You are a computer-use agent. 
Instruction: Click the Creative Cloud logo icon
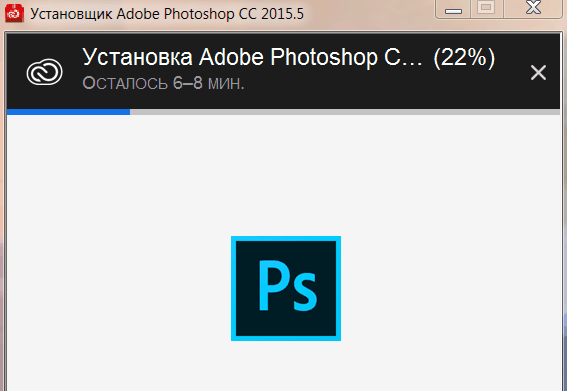tap(44, 72)
